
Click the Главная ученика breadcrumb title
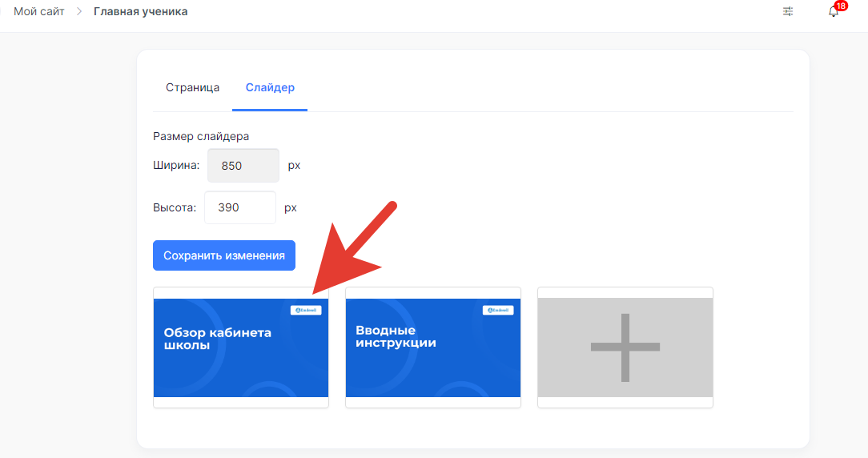(140, 12)
